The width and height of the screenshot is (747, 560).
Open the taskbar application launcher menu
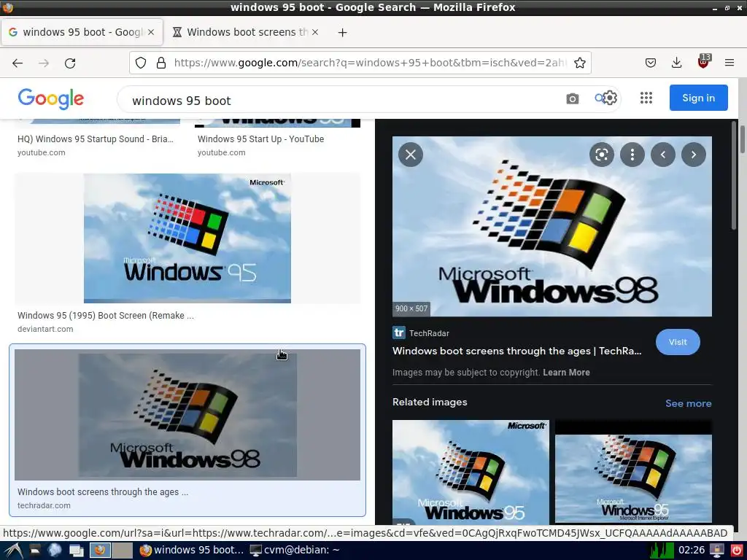13,551
